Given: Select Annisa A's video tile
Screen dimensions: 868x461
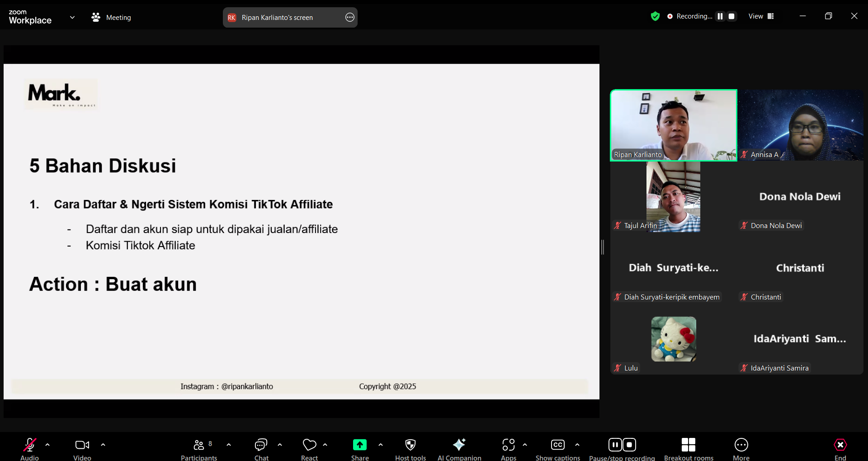Looking at the screenshot, I should pos(800,125).
